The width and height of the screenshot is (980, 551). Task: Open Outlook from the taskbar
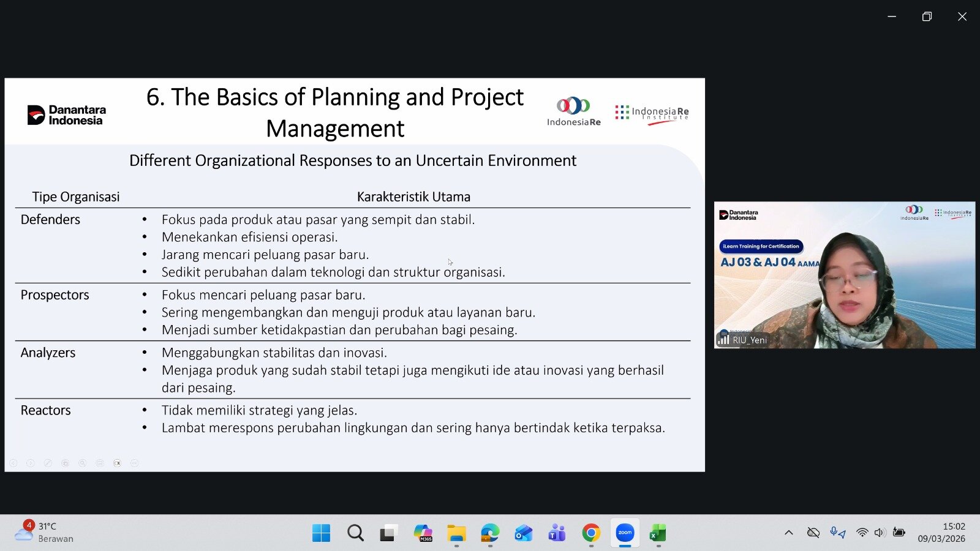(x=524, y=533)
